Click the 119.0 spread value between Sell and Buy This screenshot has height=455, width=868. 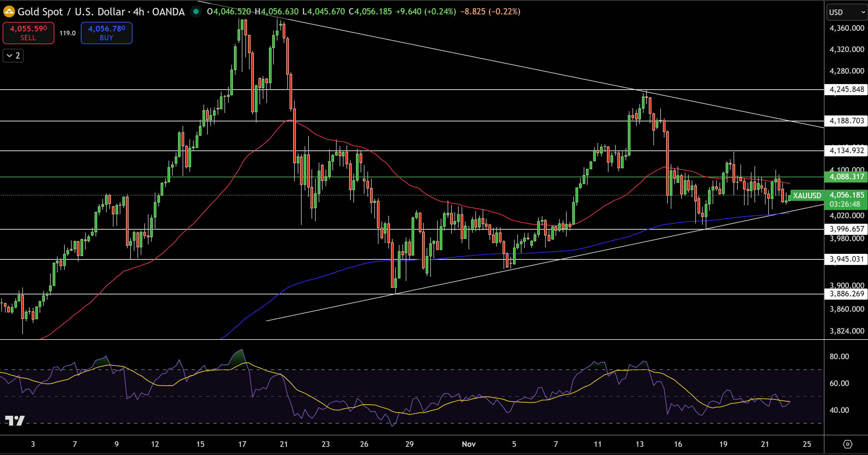point(67,33)
